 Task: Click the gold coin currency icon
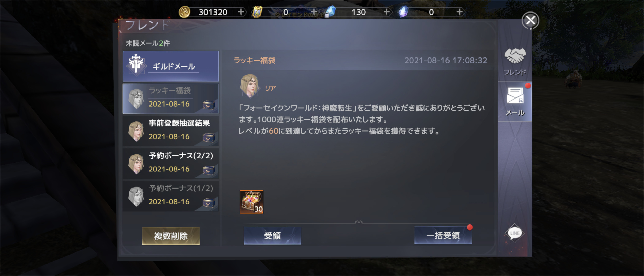click(x=184, y=12)
